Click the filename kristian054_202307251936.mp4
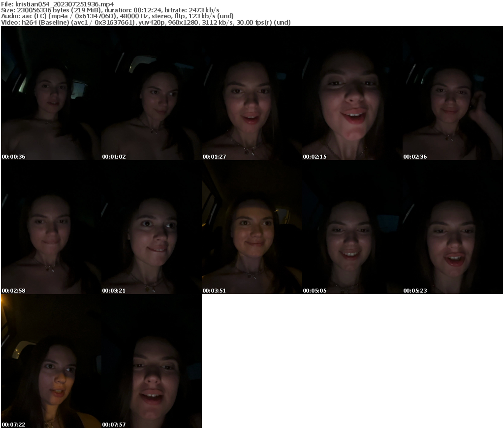Viewport: 504px width, 428px height. pyautogui.click(x=64, y=3)
